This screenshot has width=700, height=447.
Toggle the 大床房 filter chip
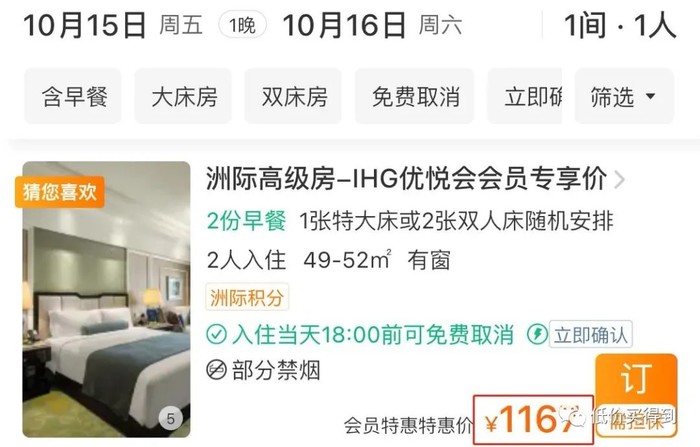click(x=183, y=96)
